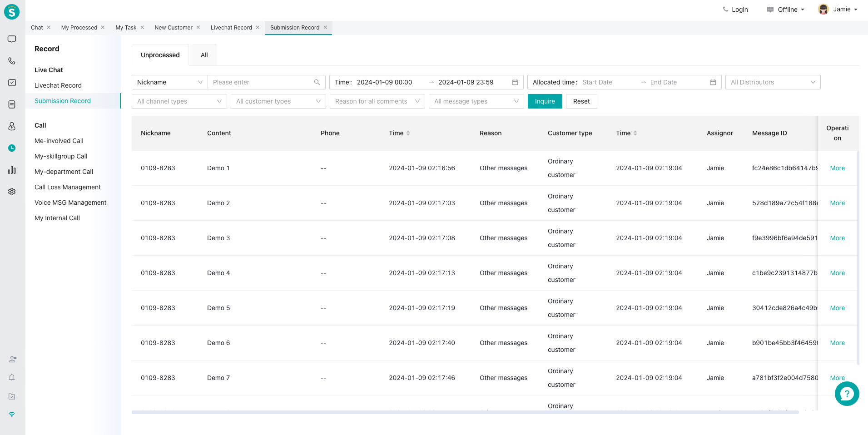Open Voice MSG Management
868x435 pixels.
click(70, 203)
